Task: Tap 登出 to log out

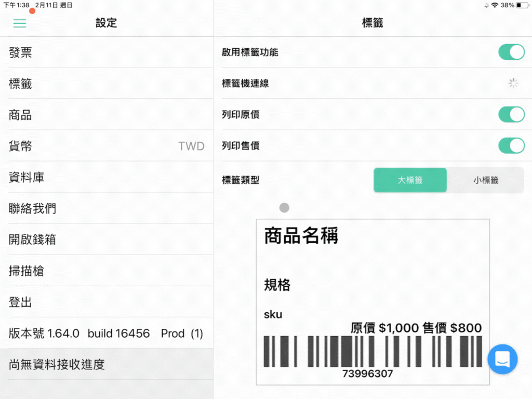Action: (x=107, y=302)
